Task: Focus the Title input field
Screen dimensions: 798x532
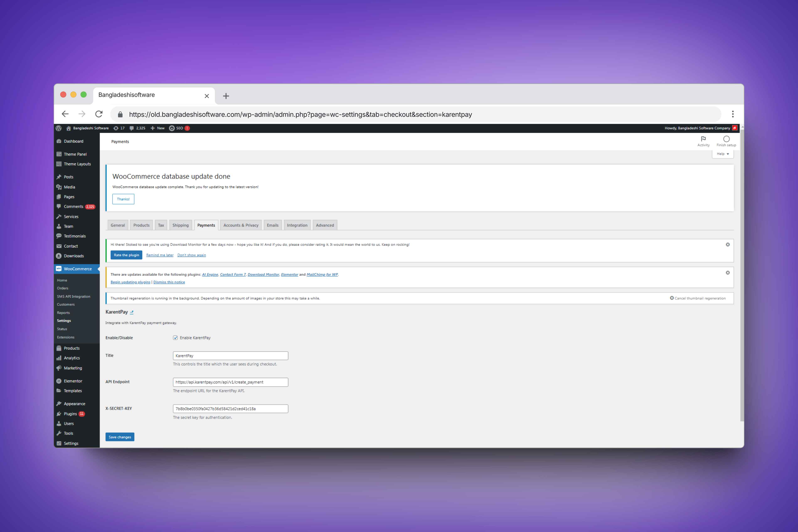Action: (231, 356)
